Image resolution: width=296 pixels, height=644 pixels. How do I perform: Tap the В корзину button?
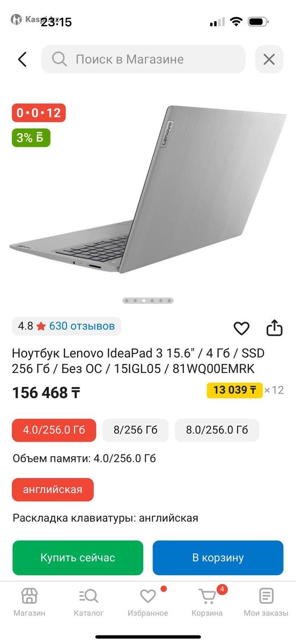(x=218, y=558)
